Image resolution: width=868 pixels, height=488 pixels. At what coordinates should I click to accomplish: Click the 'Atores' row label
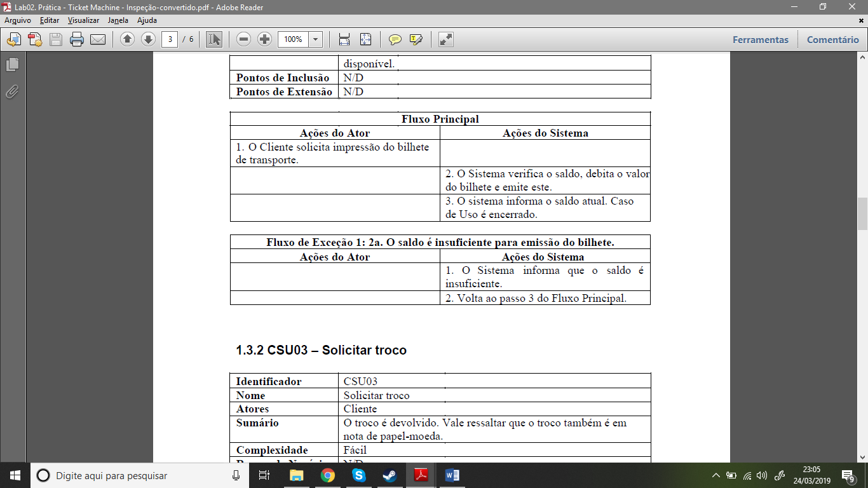(x=252, y=409)
